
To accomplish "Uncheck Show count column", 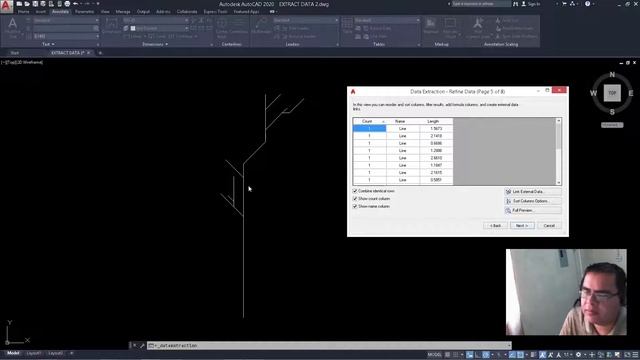I will (355, 199).
